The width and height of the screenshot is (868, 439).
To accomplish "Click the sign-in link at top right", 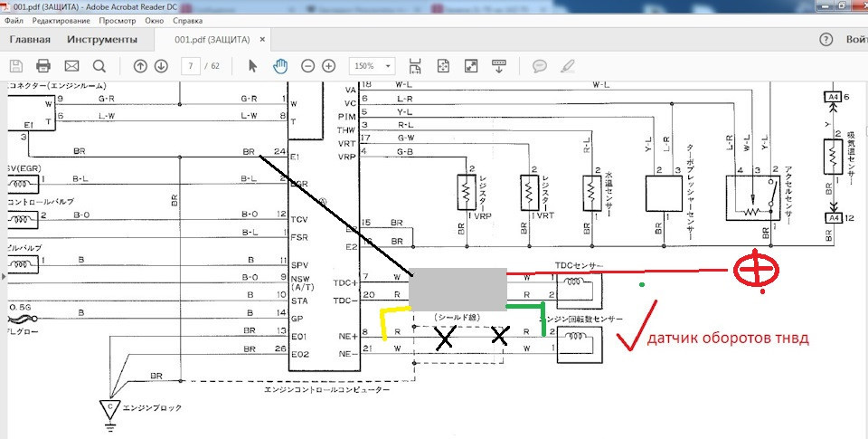I will pyautogui.click(x=856, y=39).
